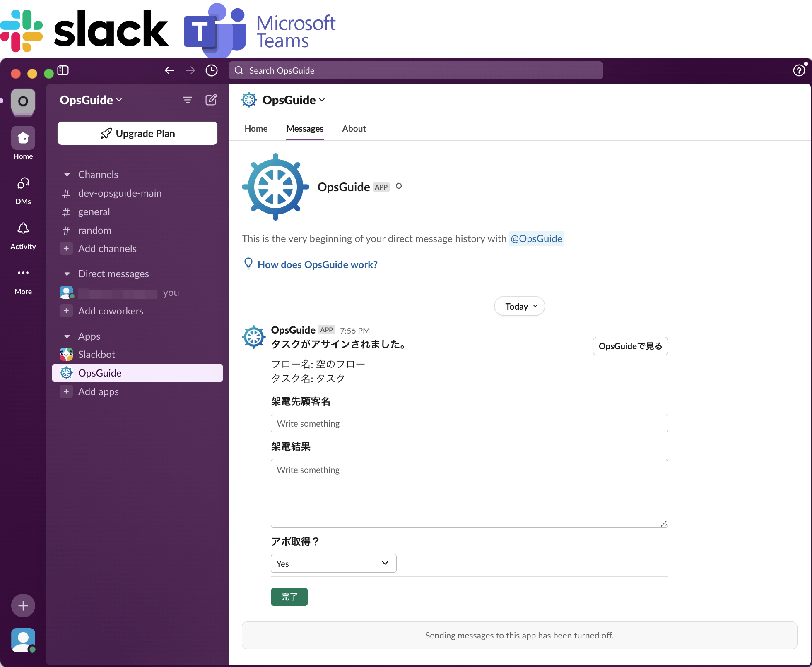Toggle the sidebar layout icon
Viewport: 812px width, 667px height.
tap(63, 70)
